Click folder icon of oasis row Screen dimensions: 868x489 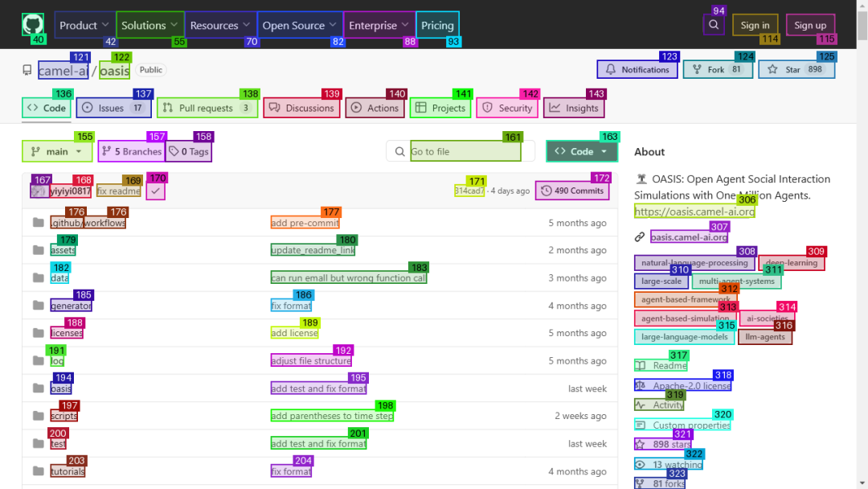(39, 388)
